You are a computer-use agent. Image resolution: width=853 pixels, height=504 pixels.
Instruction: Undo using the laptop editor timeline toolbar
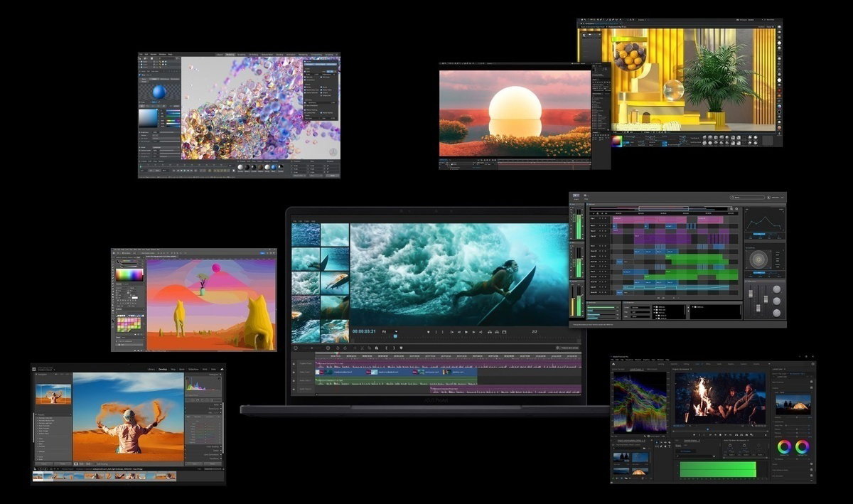[x=338, y=348]
